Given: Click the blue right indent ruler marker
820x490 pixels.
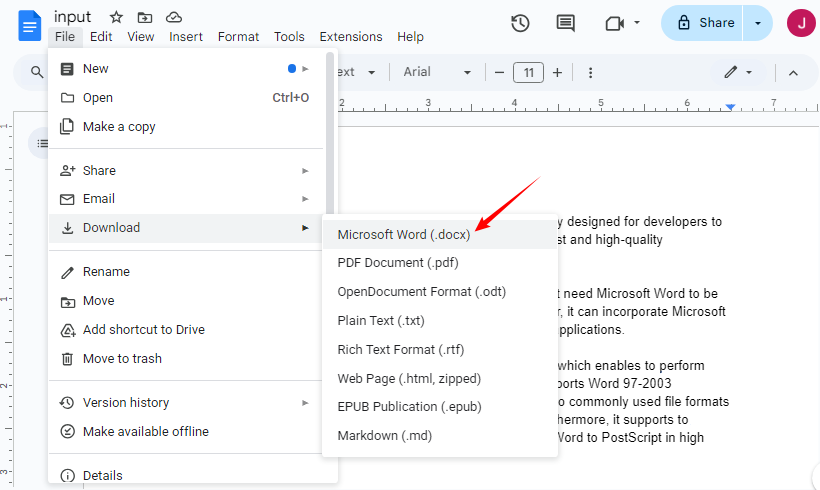Looking at the screenshot, I should coord(731,106).
